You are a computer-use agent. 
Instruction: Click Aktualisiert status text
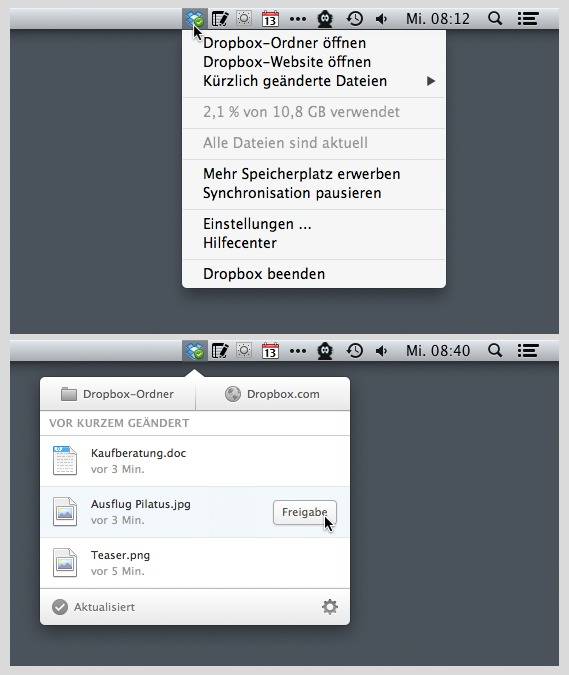tap(104, 607)
